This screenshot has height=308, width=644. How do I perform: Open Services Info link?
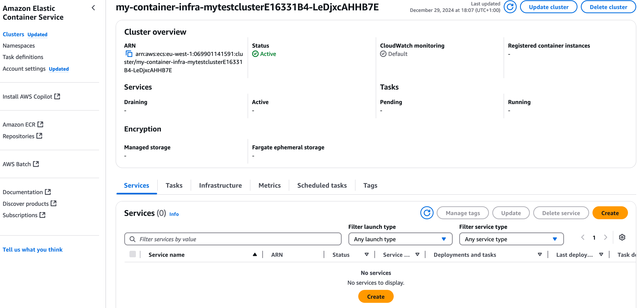(174, 214)
